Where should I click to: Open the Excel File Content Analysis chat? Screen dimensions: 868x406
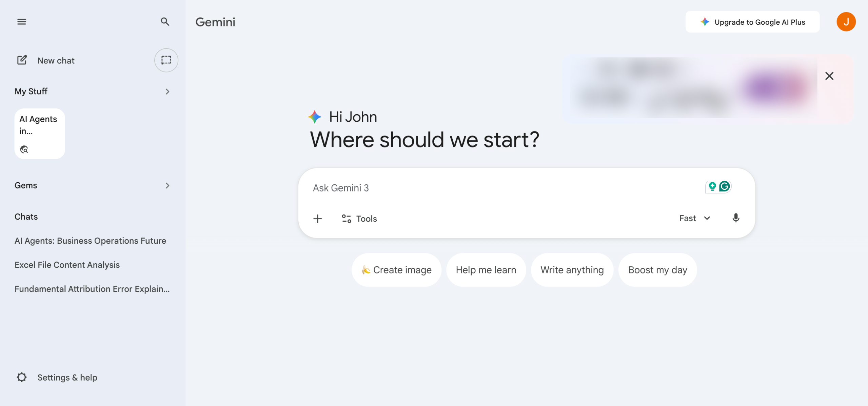click(x=67, y=265)
